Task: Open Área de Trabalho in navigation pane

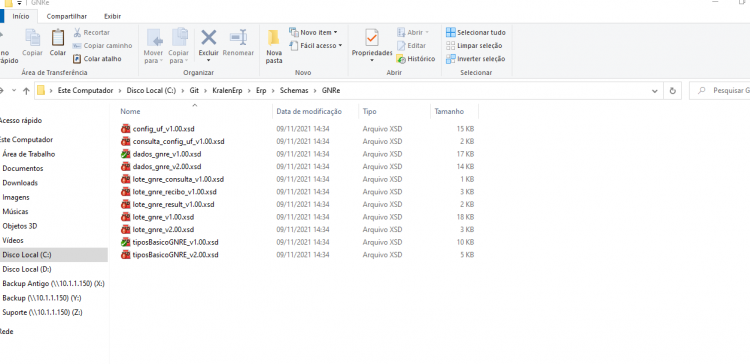Action: pos(29,154)
